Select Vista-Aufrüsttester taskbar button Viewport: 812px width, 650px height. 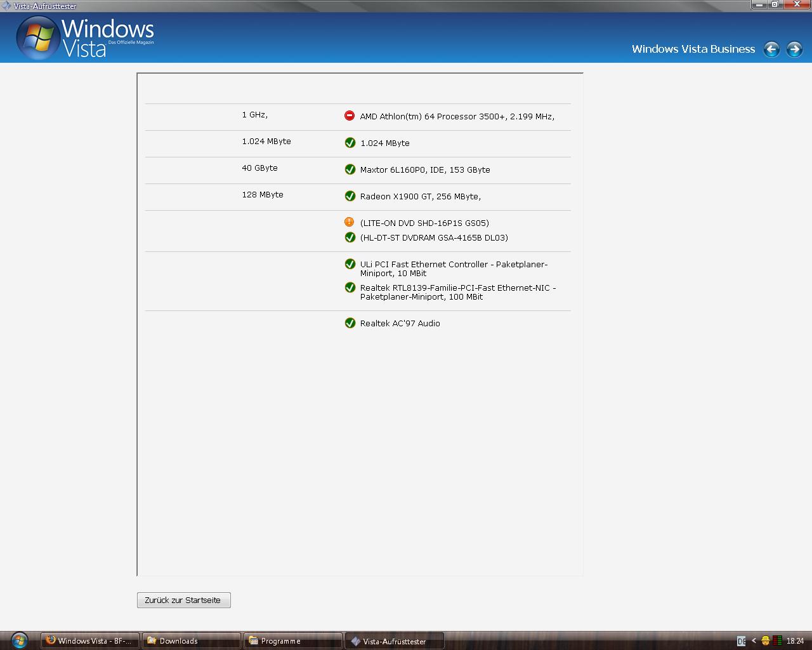395,641
